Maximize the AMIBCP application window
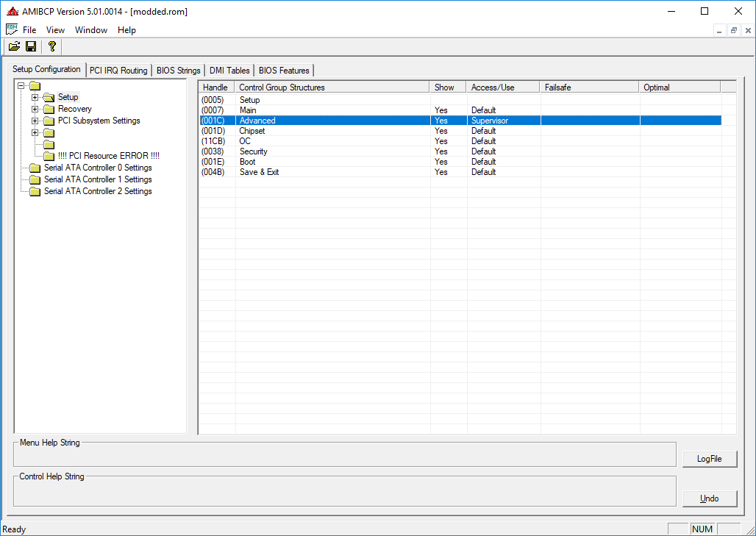This screenshot has width=756, height=536. [705, 11]
